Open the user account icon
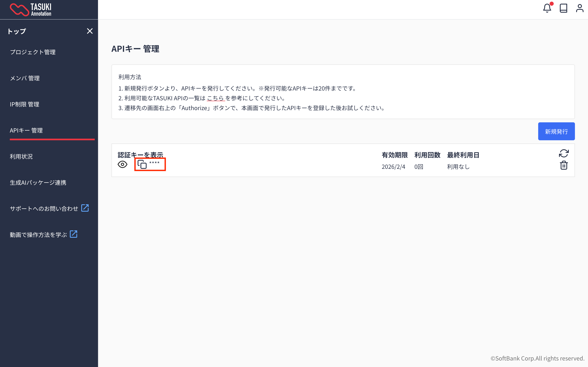This screenshot has height=367, width=588. point(579,8)
